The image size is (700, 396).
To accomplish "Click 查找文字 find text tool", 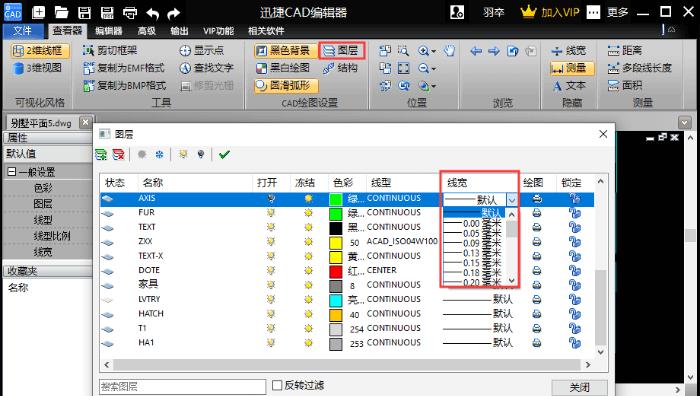I will pyautogui.click(x=206, y=68).
